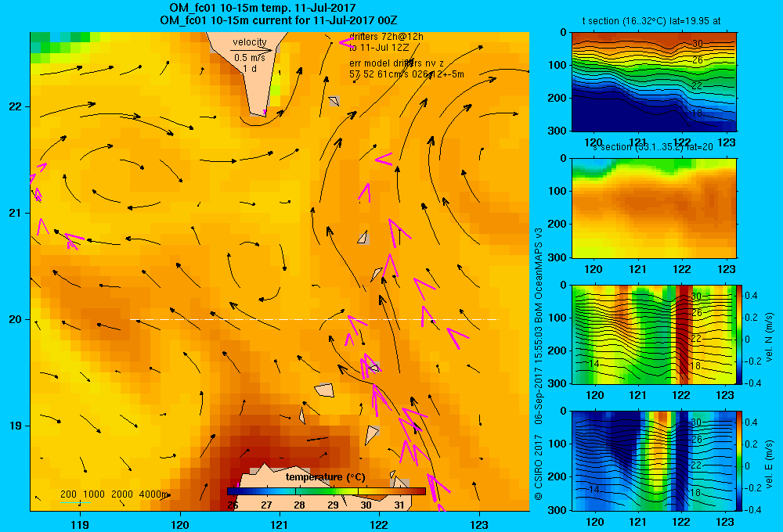Click the '0.4' tick on vel. N colorbar
The width and height of the screenshot is (783, 532).
click(751, 296)
